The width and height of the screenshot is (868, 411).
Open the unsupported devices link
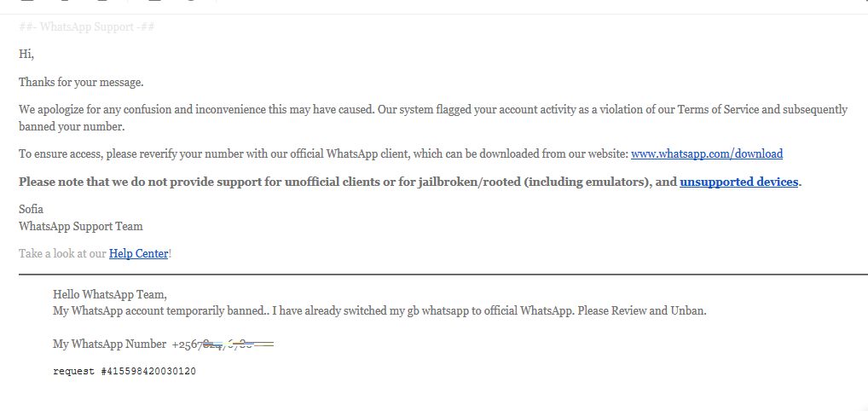[x=738, y=182]
